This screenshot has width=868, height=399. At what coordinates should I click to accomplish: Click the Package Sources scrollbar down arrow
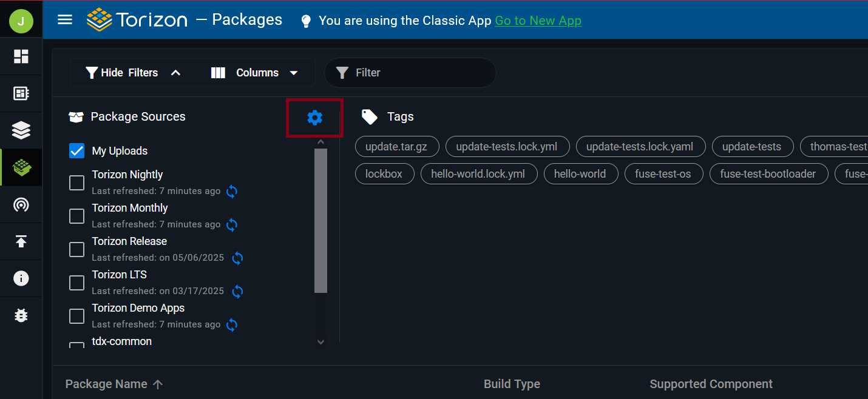coord(321,342)
